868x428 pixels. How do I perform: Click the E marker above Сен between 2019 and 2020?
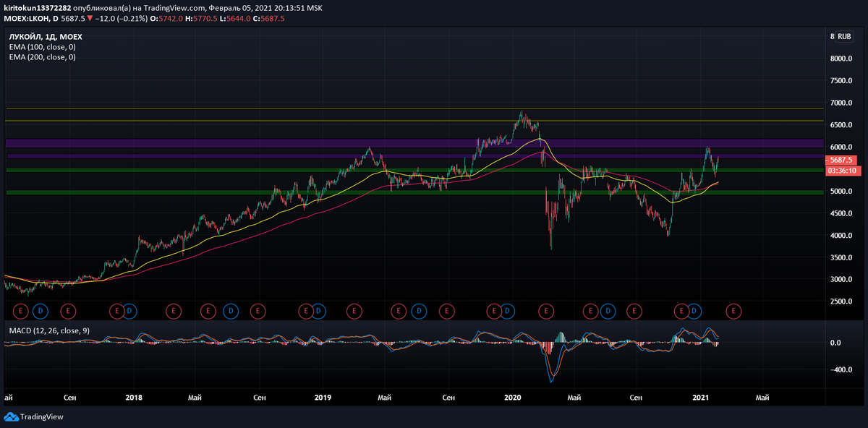point(447,310)
